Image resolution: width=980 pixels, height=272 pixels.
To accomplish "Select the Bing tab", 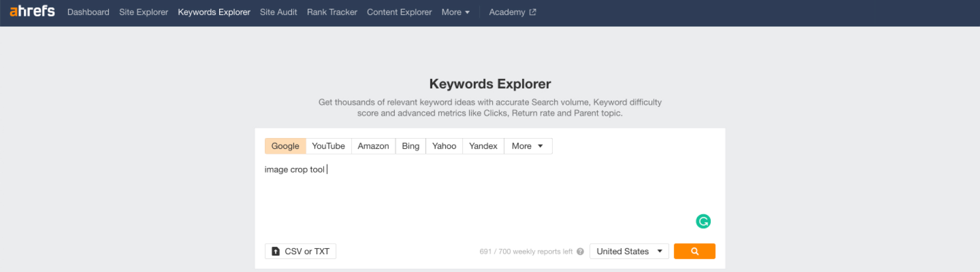I will click(x=410, y=146).
